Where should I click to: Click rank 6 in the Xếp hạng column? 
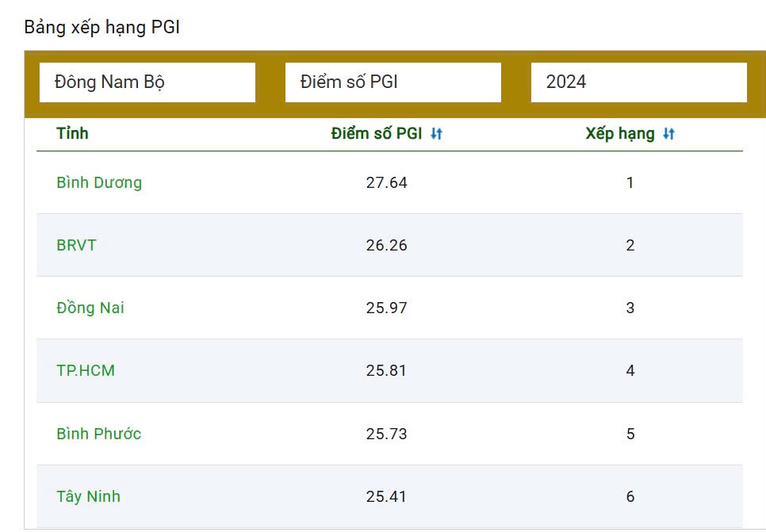point(630,496)
